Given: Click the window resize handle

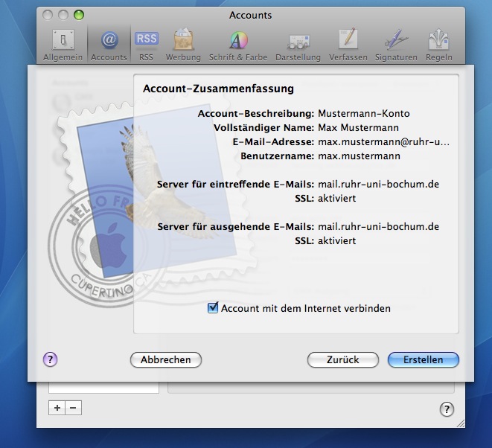Looking at the screenshot, I should pos(459,423).
